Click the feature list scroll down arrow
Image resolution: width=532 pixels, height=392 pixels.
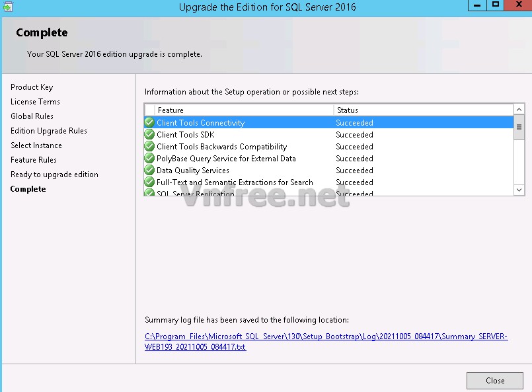coord(519,190)
